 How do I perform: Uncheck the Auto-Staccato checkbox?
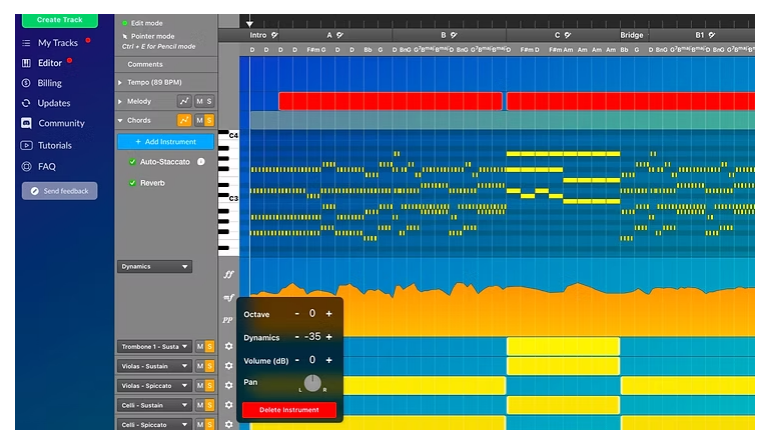[132, 162]
